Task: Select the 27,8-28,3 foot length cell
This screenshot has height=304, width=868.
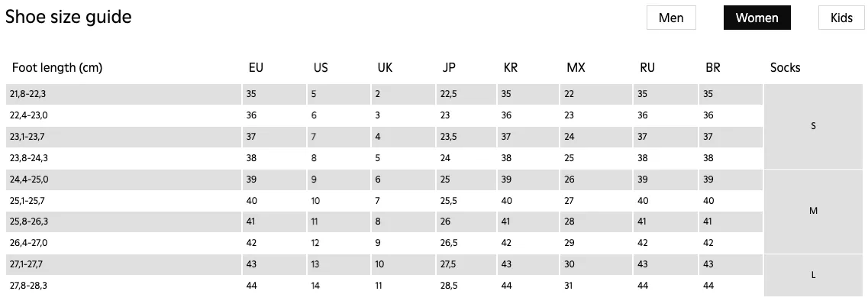Action: tap(124, 286)
